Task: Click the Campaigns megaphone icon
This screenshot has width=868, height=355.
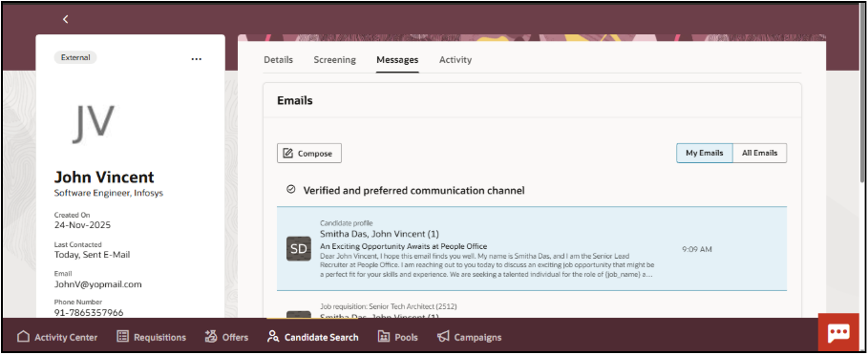Action: click(x=443, y=337)
